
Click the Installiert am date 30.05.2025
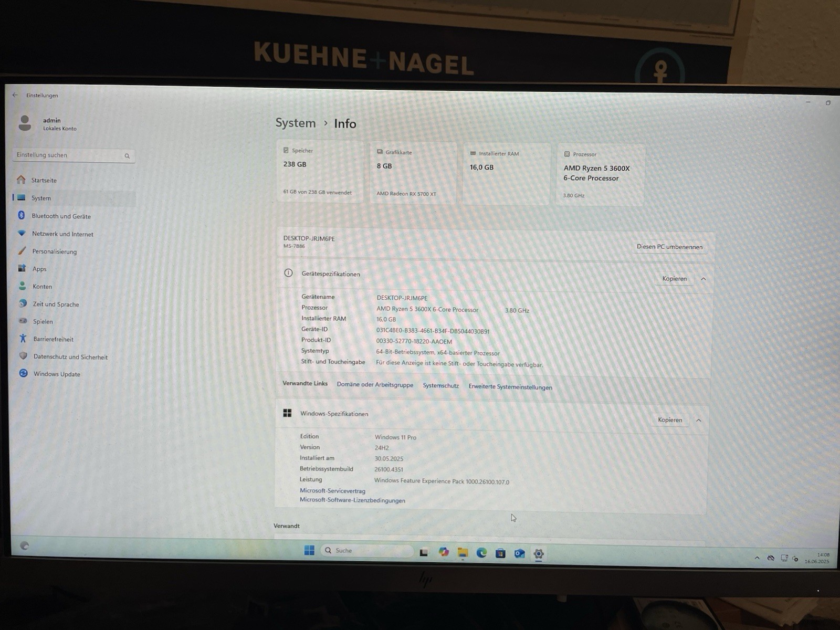tap(388, 458)
